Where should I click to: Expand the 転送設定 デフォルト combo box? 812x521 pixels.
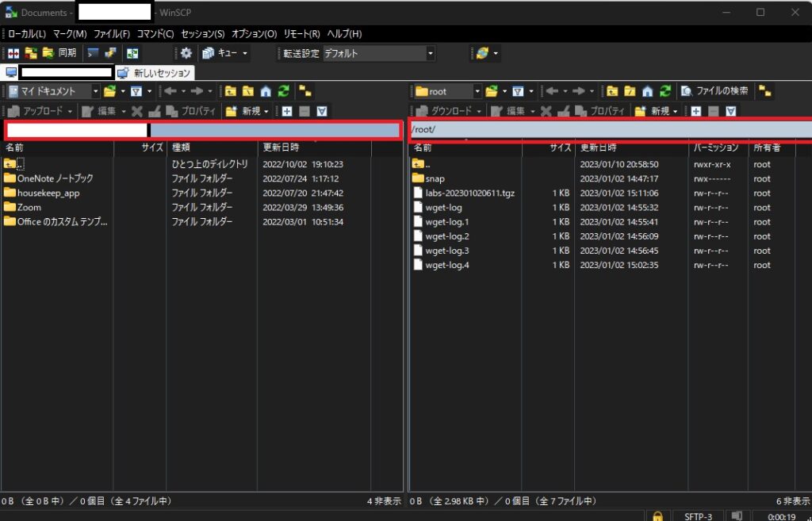pos(431,53)
